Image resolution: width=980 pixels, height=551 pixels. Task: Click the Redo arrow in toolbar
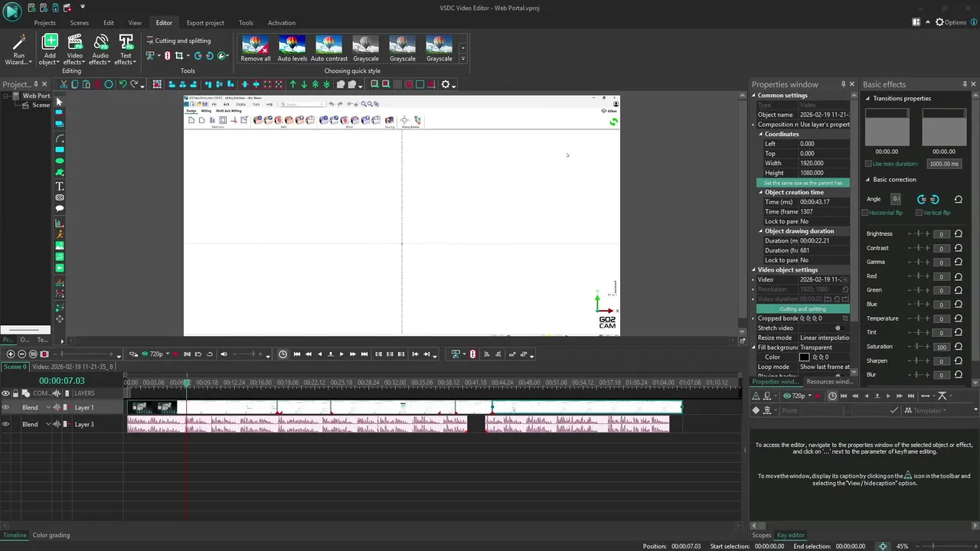click(134, 84)
